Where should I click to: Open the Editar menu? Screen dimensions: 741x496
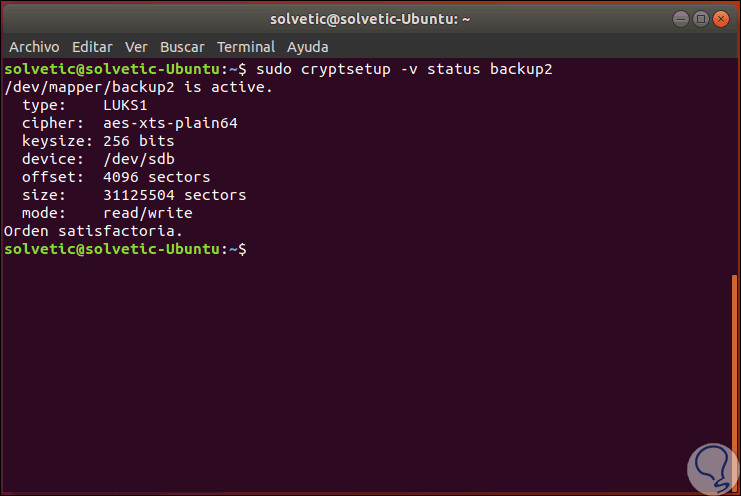(x=92, y=47)
